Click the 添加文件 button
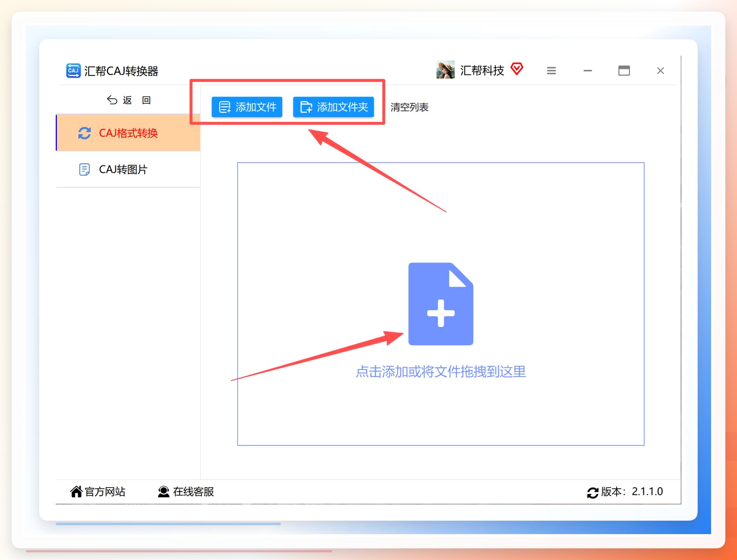 [x=247, y=107]
